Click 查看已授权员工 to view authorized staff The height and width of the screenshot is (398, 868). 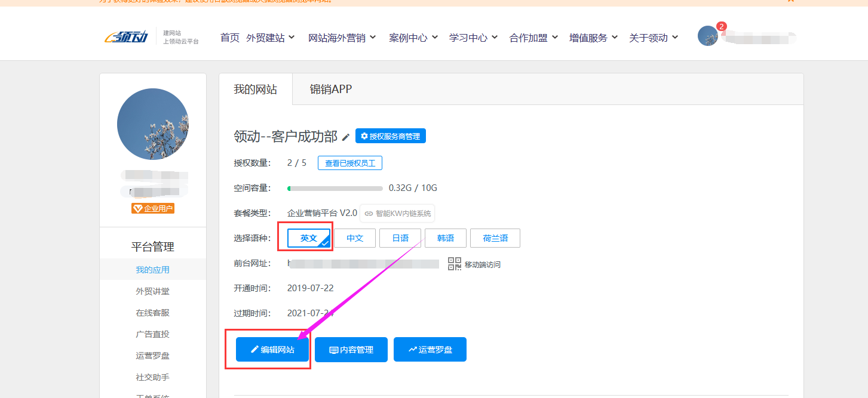(349, 162)
